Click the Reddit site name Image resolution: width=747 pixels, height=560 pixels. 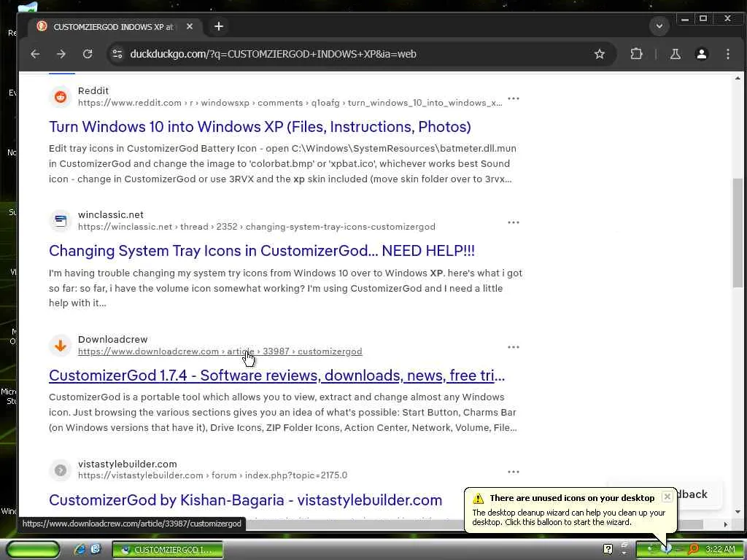click(93, 91)
